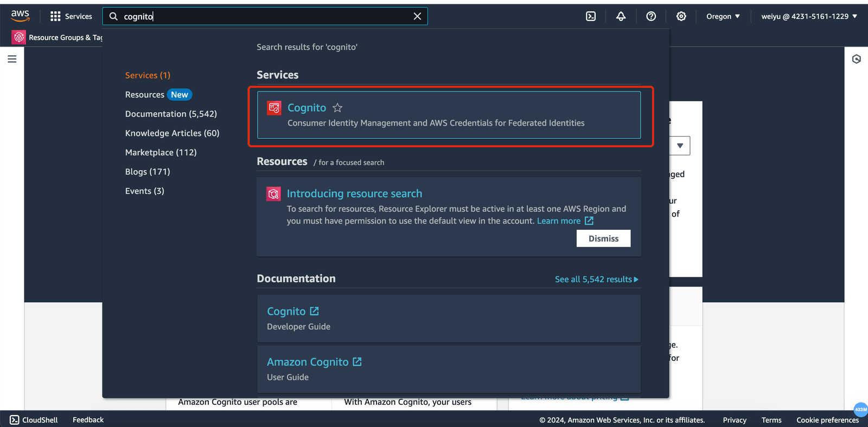Open the AWS logo home link

[20, 16]
